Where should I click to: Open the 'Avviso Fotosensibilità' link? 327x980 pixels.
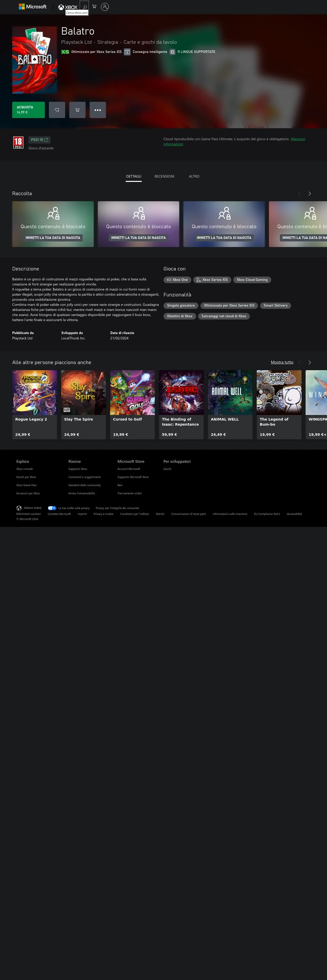point(82,493)
